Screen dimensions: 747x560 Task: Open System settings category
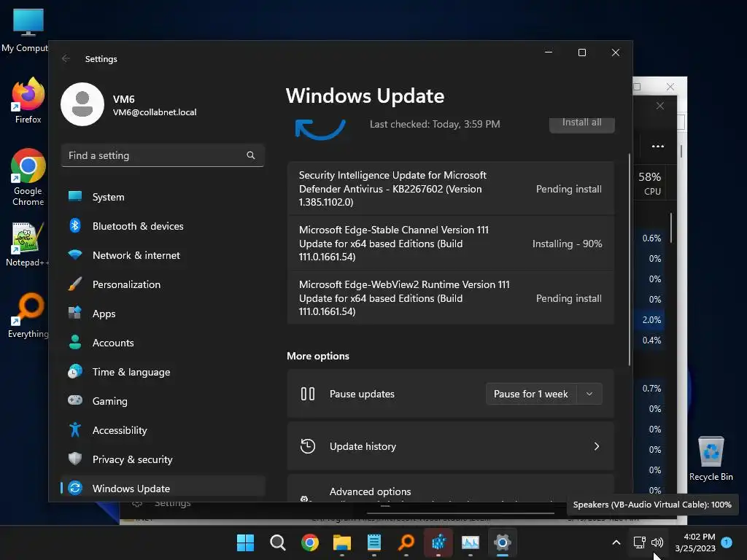coord(163,197)
